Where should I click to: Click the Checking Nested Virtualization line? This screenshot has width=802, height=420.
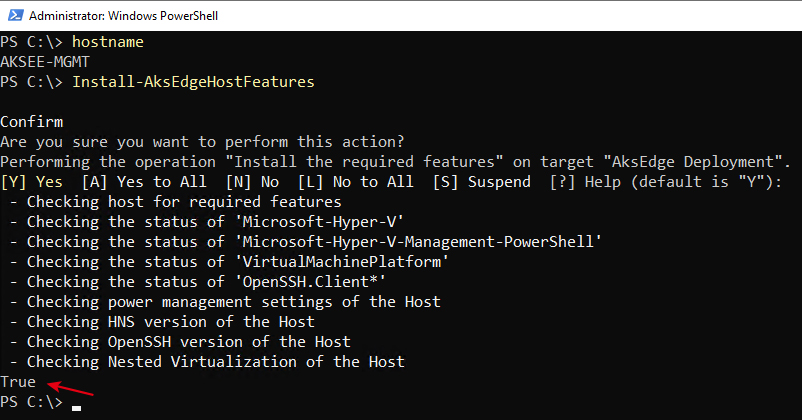tap(207, 362)
